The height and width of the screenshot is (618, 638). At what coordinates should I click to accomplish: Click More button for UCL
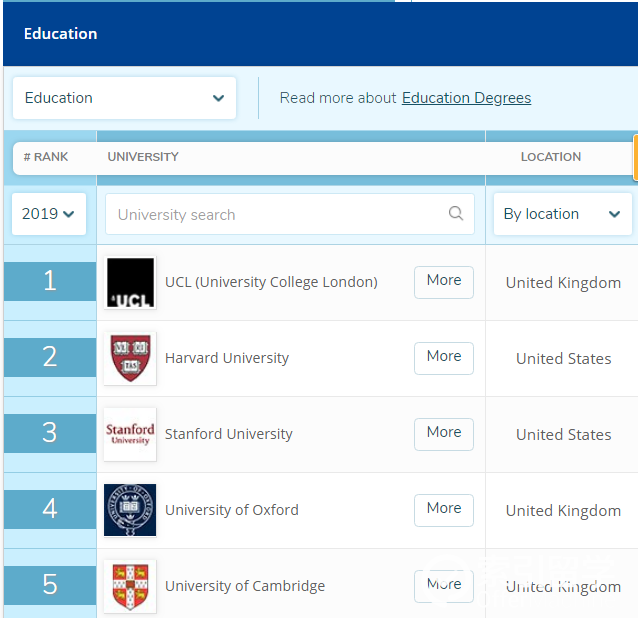[444, 282]
